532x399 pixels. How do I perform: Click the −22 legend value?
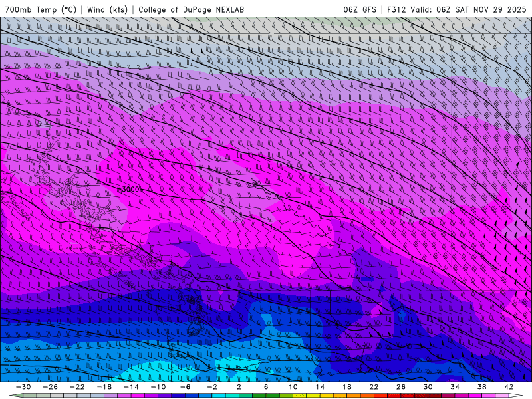pos(77,387)
